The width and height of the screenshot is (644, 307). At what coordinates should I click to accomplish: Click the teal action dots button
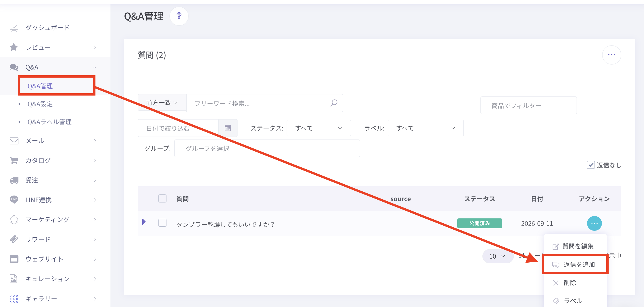point(594,223)
